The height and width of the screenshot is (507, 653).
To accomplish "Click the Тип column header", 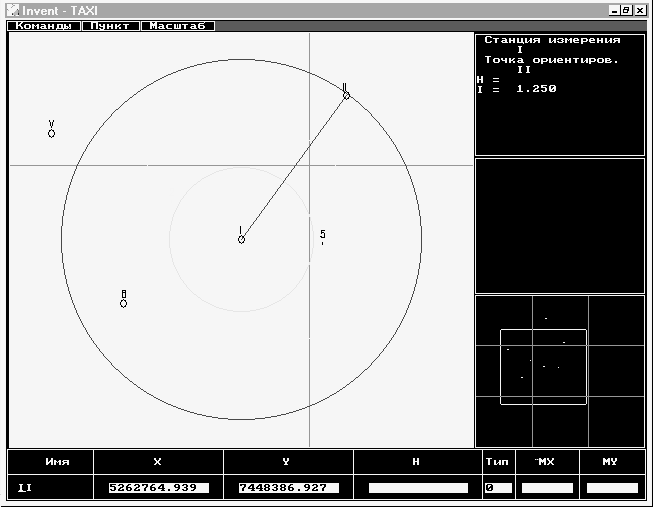I will 497,462.
